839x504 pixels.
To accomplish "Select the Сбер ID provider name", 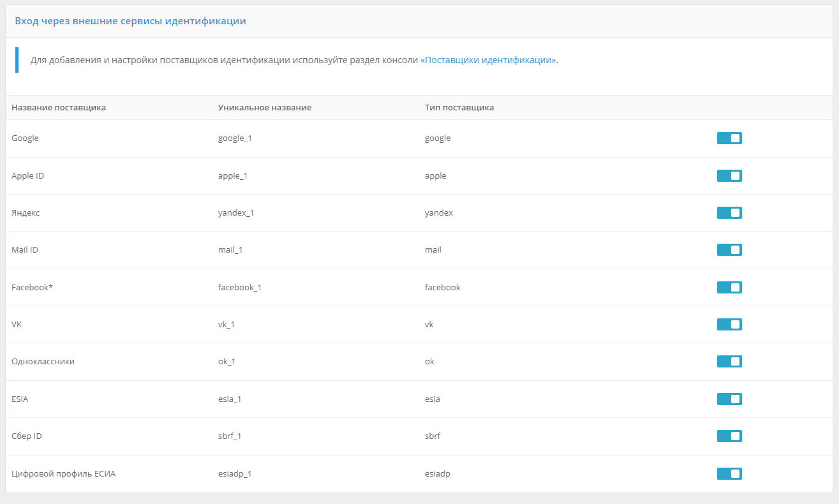I will pyautogui.click(x=27, y=436).
